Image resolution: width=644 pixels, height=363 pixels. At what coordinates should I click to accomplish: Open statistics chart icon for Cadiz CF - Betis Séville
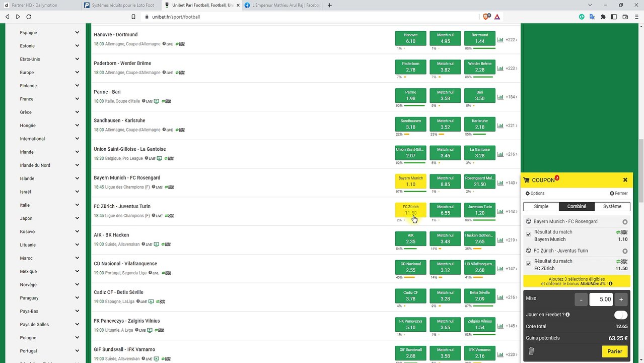tap(500, 297)
